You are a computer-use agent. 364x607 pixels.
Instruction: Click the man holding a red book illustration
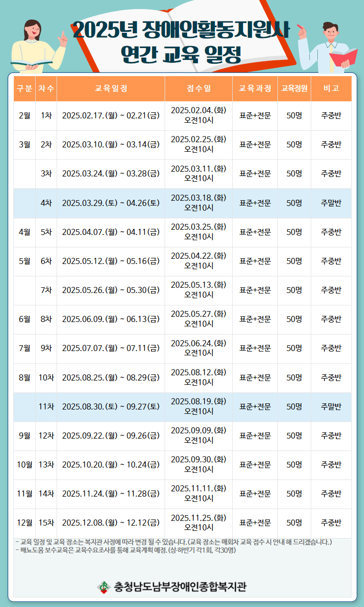[x=331, y=47]
